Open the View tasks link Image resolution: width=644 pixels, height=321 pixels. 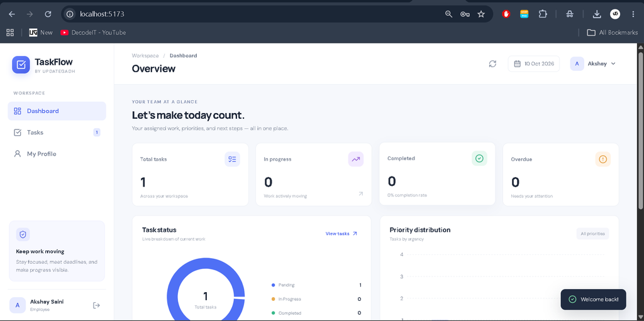click(x=341, y=234)
